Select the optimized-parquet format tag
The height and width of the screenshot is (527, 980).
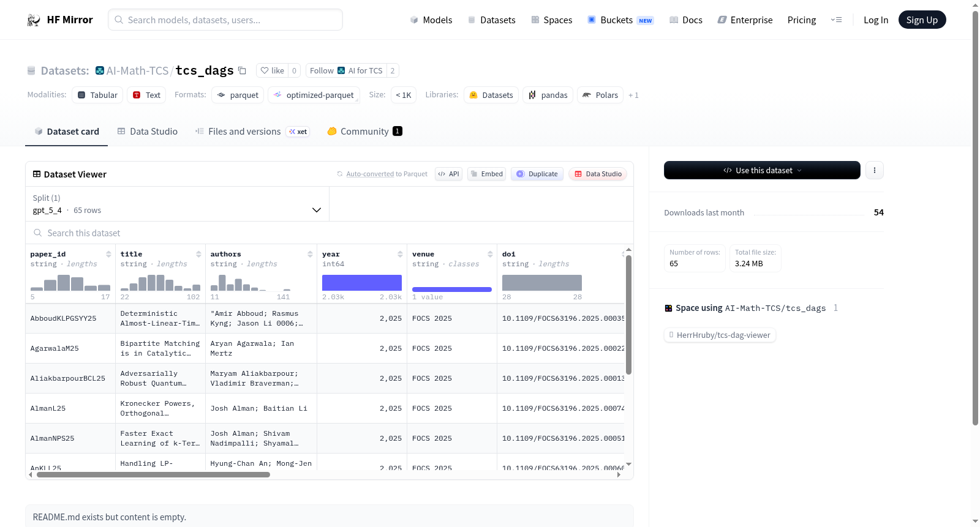coord(314,95)
